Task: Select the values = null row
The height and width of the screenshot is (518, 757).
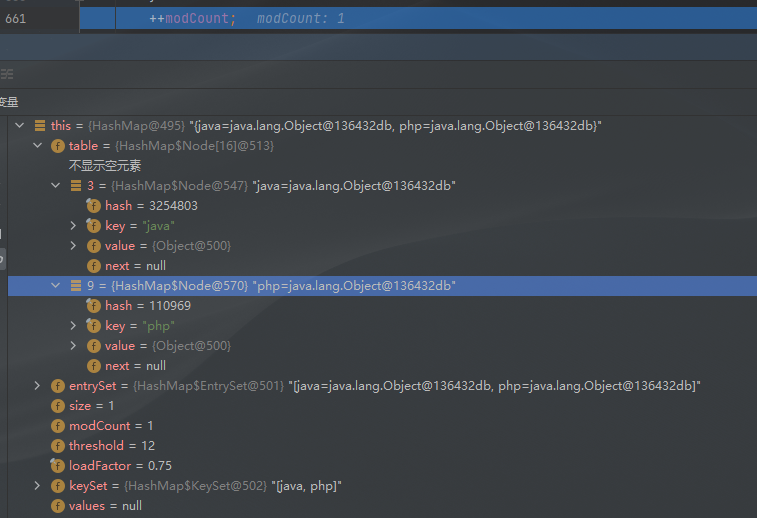Action: [x=382, y=505]
